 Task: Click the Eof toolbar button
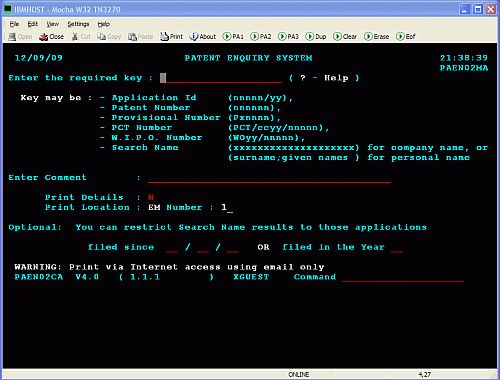pos(406,36)
